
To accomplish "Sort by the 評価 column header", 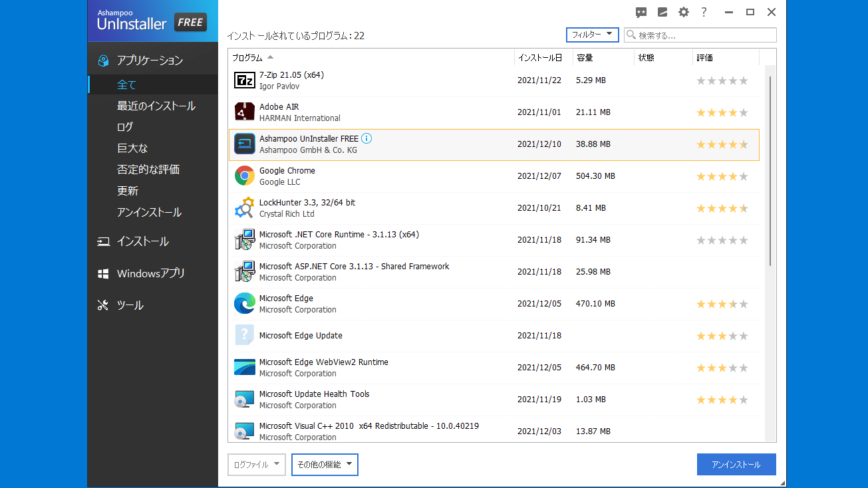I will pyautogui.click(x=726, y=58).
